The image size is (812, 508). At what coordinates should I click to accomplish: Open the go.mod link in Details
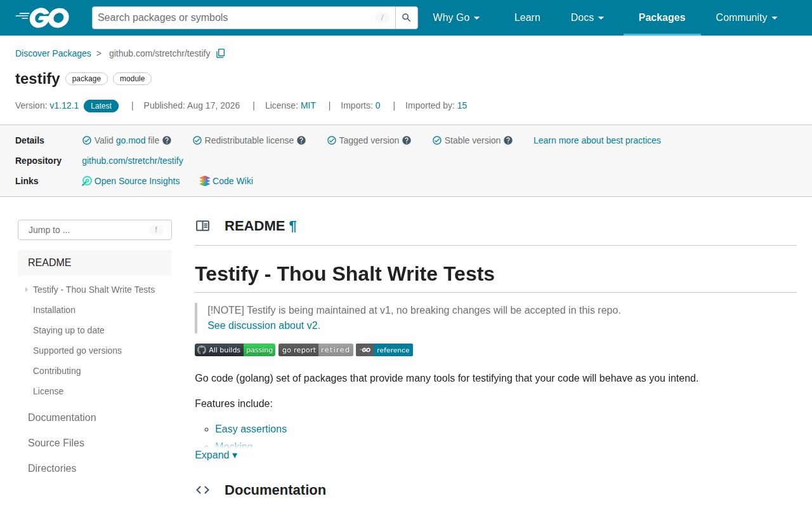tap(131, 140)
